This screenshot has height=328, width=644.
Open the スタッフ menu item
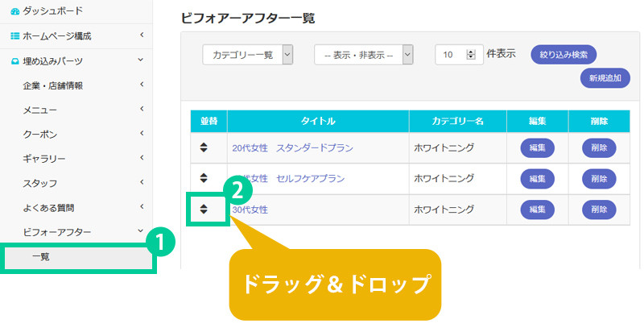40,183
